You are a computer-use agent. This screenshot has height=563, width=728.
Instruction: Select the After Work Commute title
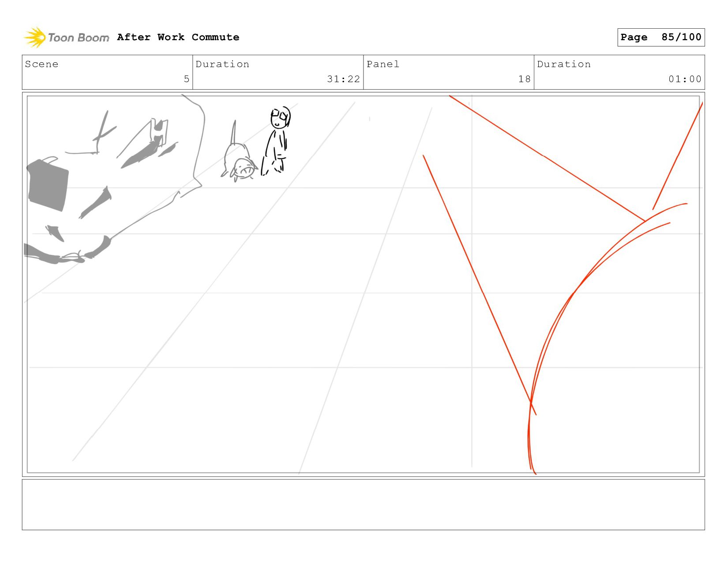point(178,37)
